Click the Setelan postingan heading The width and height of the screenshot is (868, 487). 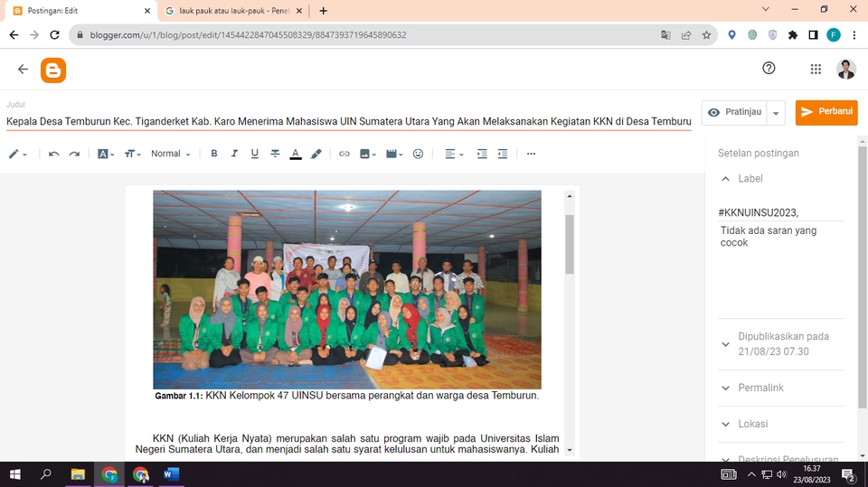(759, 154)
